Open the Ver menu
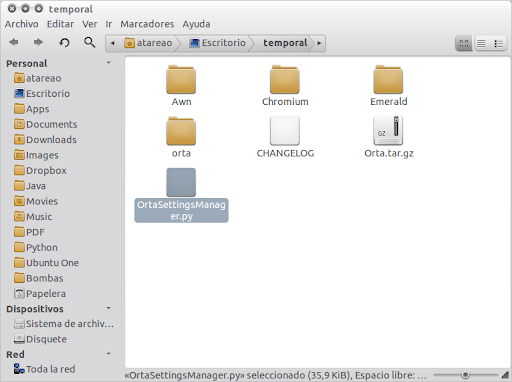The height and width of the screenshot is (382, 512). 90,24
